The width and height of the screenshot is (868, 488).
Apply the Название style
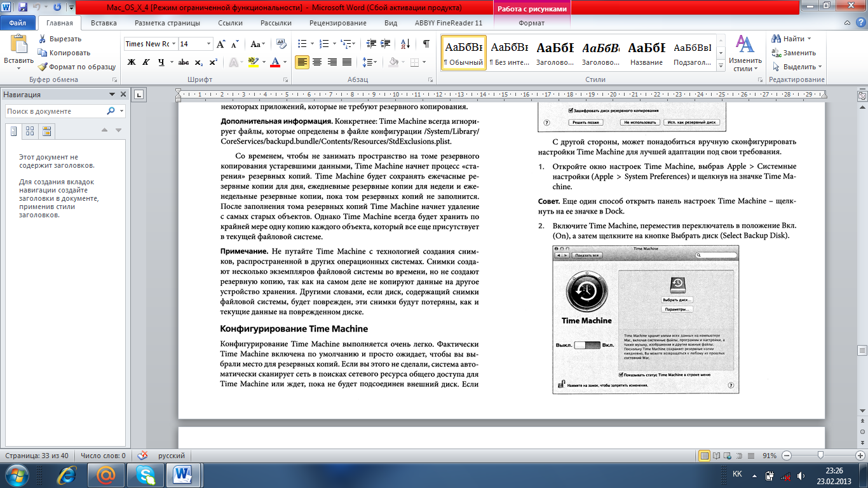coord(647,53)
